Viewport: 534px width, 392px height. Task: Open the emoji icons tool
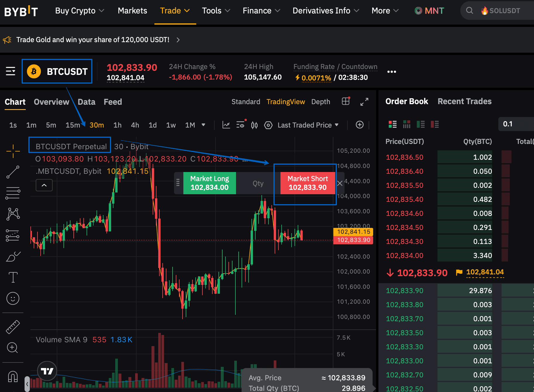[x=13, y=298]
